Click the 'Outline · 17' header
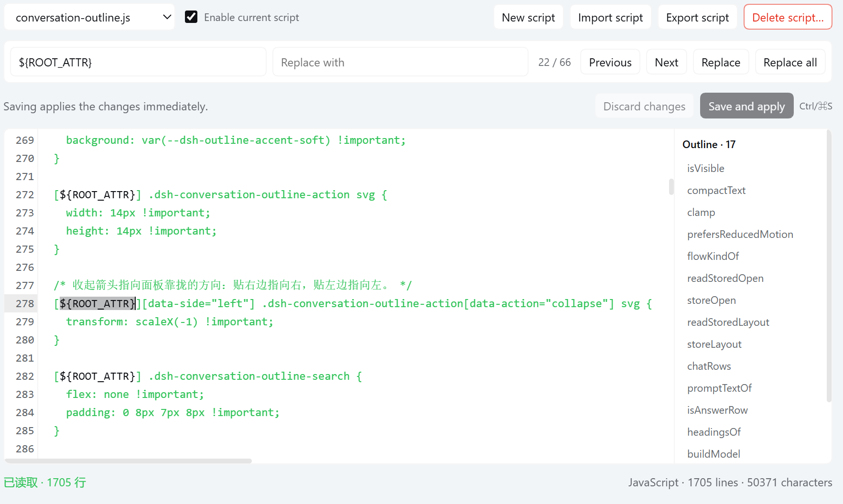Image resolution: width=843 pixels, height=504 pixels. [x=709, y=144]
